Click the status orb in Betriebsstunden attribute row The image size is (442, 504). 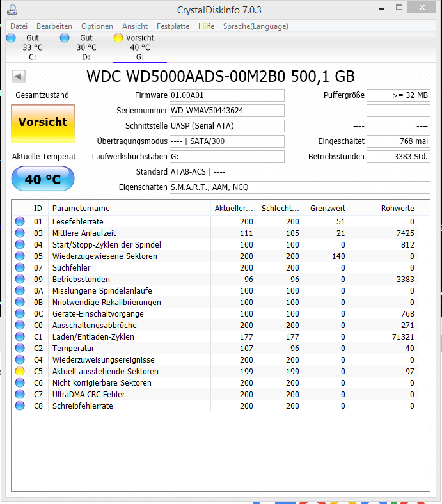click(20, 279)
